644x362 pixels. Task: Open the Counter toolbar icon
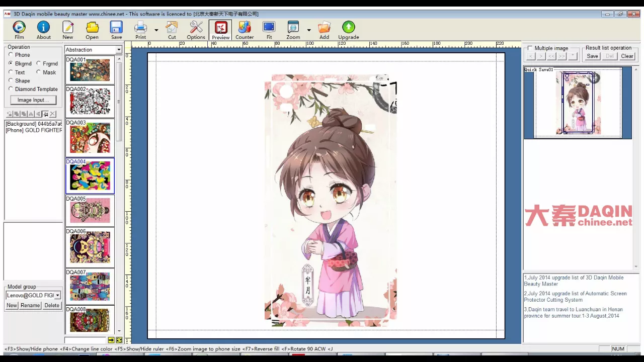[x=245, y=30]
